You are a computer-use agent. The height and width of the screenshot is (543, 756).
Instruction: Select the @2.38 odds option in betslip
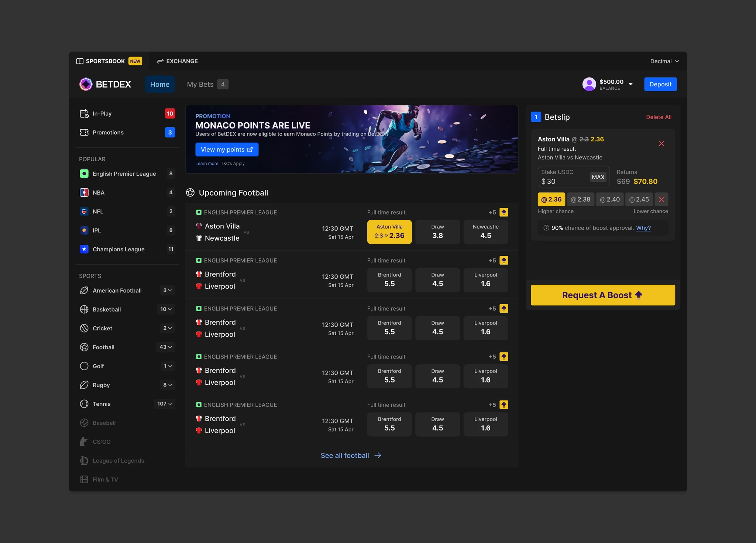tap(580, 199)
